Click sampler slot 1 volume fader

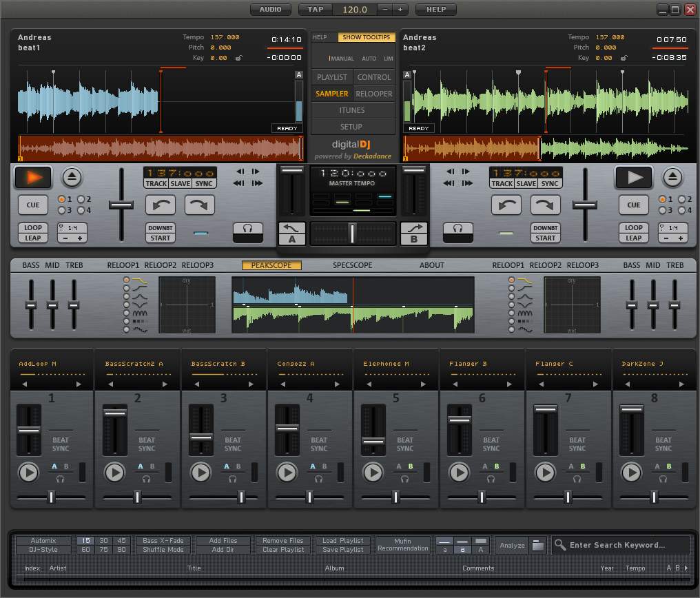[x=28, y=430]
